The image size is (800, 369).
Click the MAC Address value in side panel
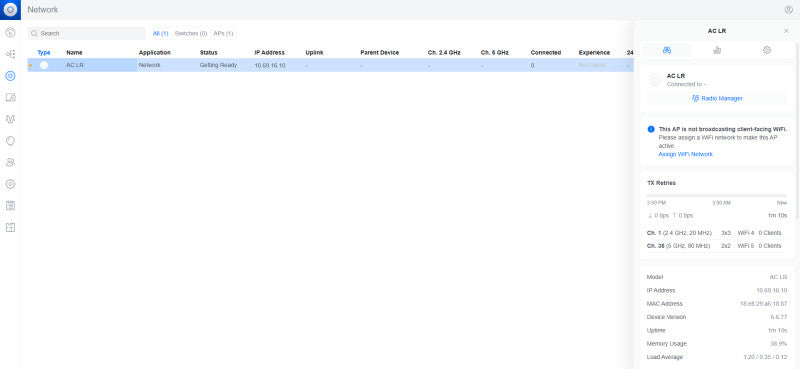click(x=763, y=304)
